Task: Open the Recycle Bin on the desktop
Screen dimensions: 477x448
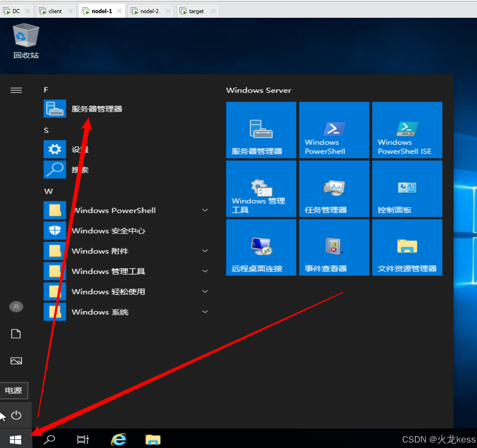Action: [26, 41]
